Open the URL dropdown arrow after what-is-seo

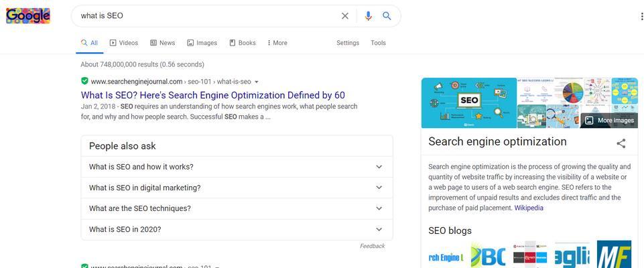click(x=257, y=82)
